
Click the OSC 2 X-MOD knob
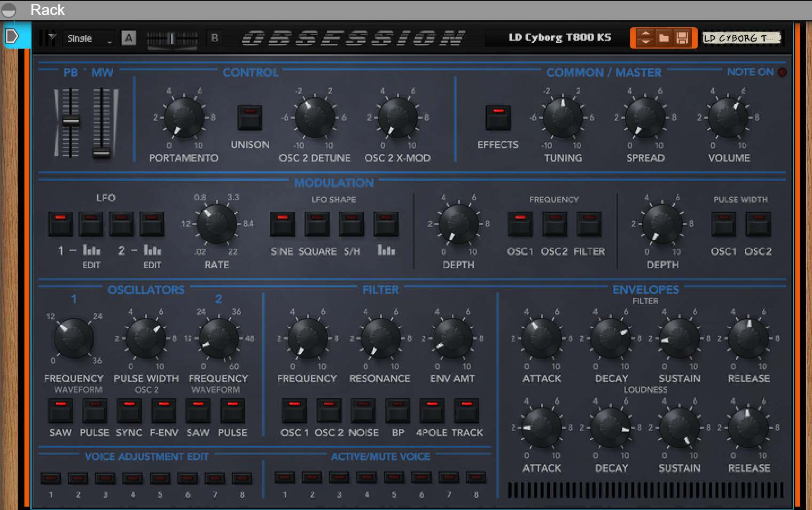tap(398, 118)
